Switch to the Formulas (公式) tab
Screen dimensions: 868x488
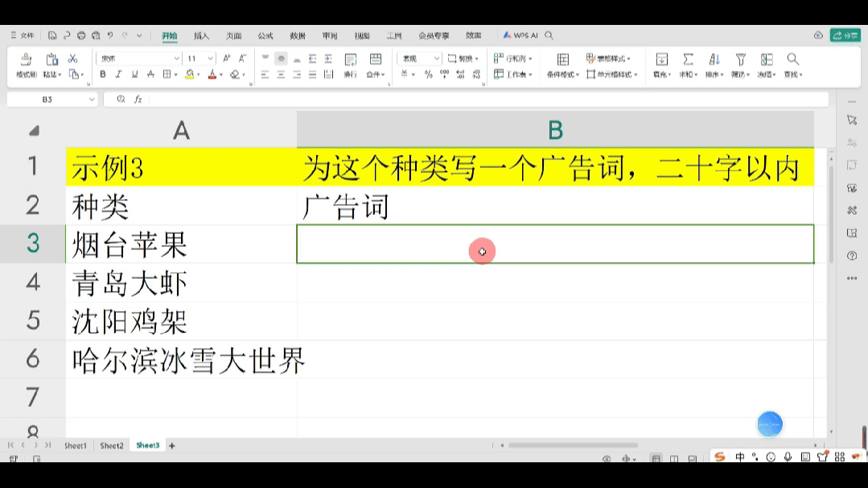point(265,35)
